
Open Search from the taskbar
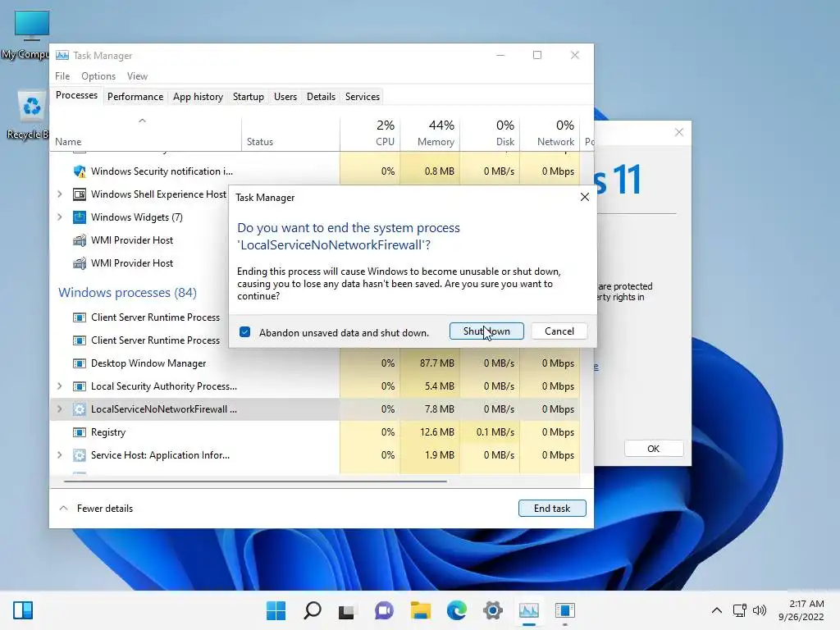(313, 610)
